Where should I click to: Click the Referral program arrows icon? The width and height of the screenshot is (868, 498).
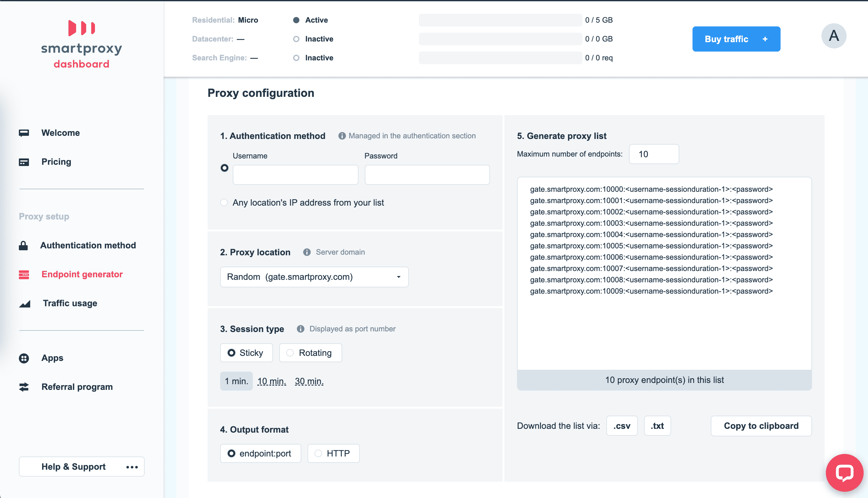(x=24, y=387)
